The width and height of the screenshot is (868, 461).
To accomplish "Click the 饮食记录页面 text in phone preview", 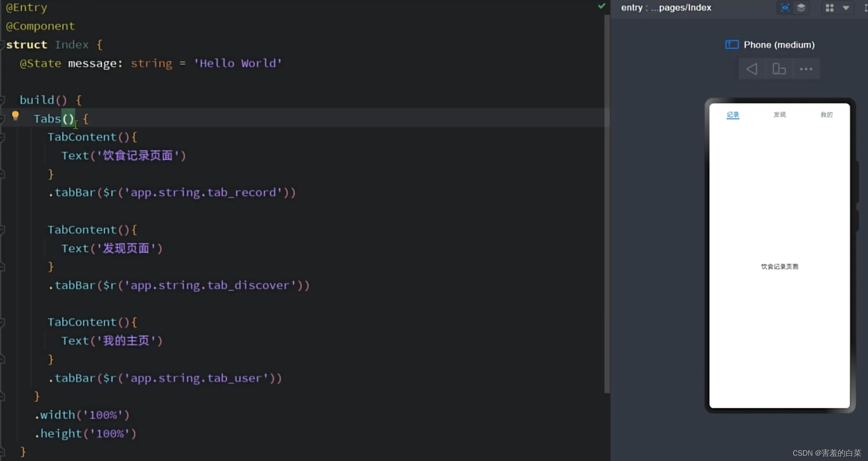I will (779, 267).
